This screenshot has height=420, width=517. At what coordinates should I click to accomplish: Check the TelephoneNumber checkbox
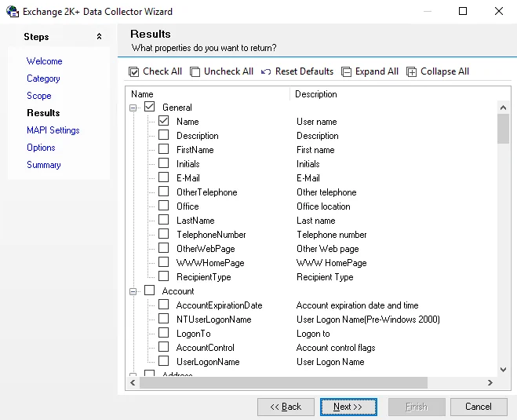163,234
